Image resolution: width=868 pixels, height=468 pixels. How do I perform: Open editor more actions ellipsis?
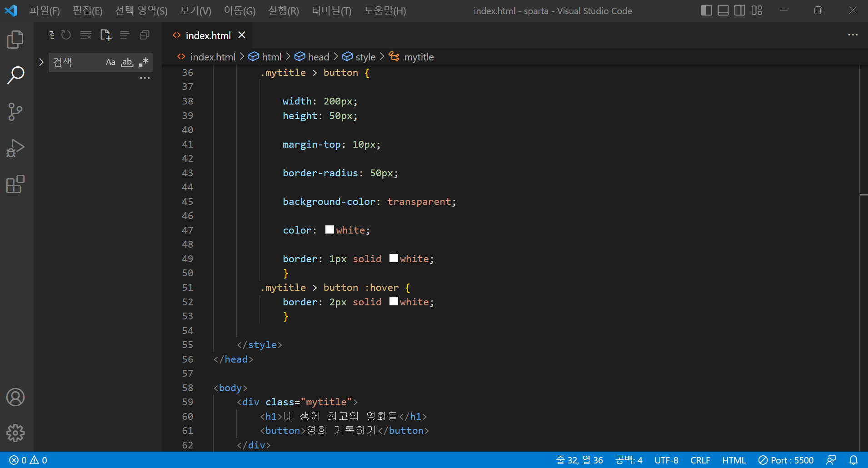pyautogui.click(x=853, y=35)
